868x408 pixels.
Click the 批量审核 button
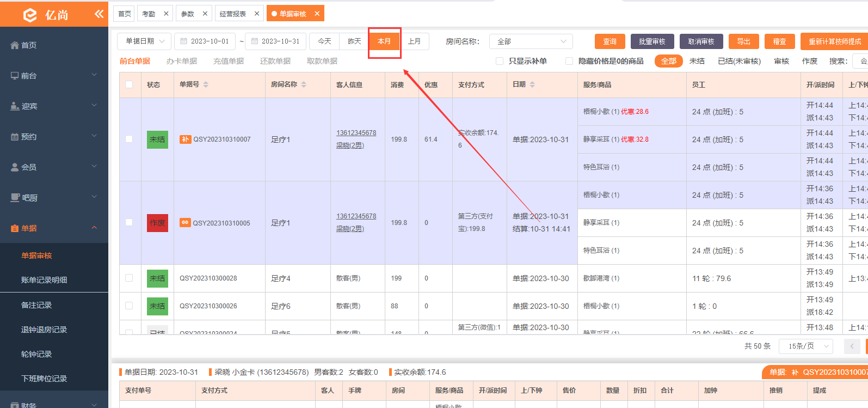point(652,41)
